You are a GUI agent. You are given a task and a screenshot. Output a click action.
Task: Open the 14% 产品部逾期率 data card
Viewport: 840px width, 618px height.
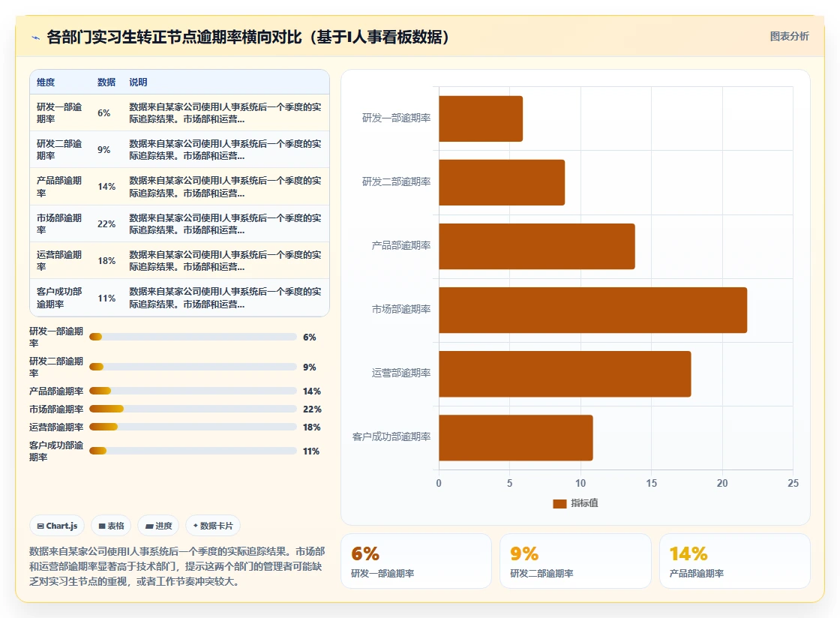pyautogui.click(x=734, y=561)
